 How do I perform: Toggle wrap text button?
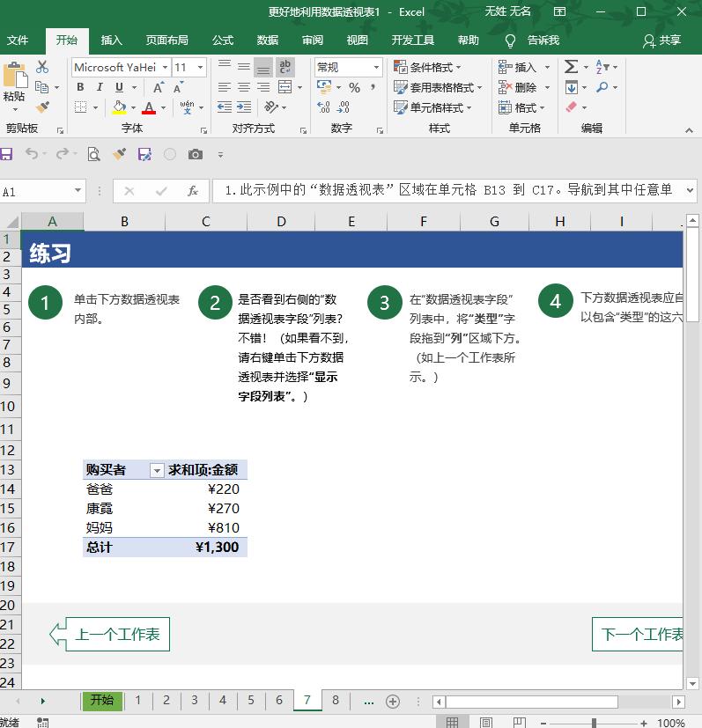(284, 67)
